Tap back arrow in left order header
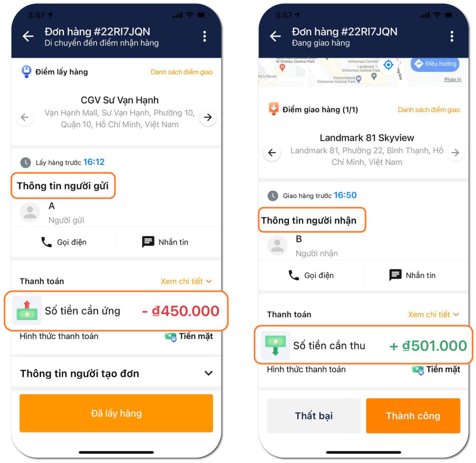Viewport: 476px width, 463px height. tap(28, 37)
